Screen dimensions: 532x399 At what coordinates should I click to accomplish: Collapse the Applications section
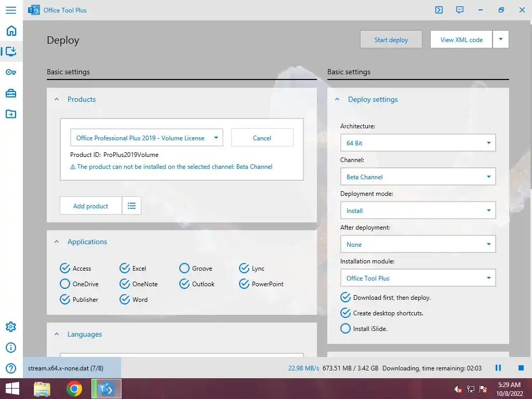click(57, 242)
